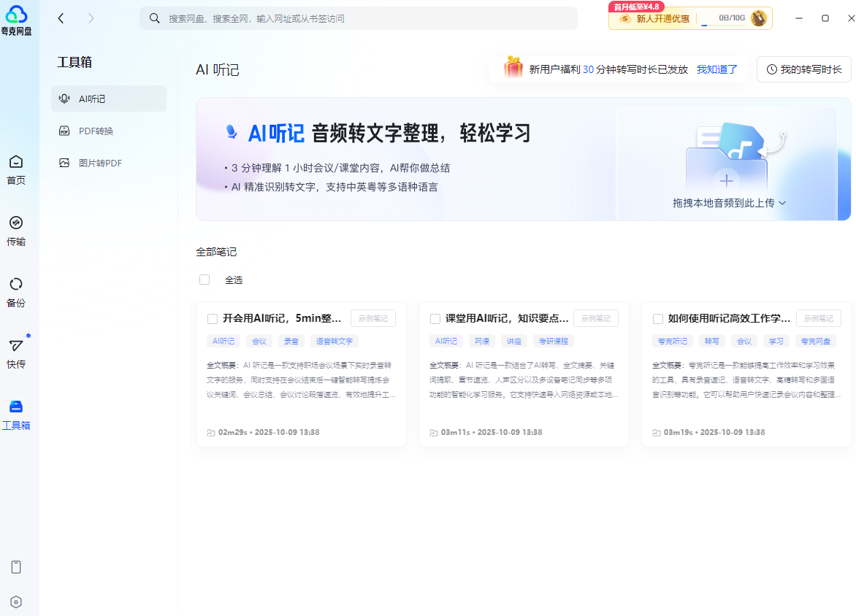Check the 开会用AI听记 note checkbox
The height and width of the screenshot is (616, 856).
(213, 319)
